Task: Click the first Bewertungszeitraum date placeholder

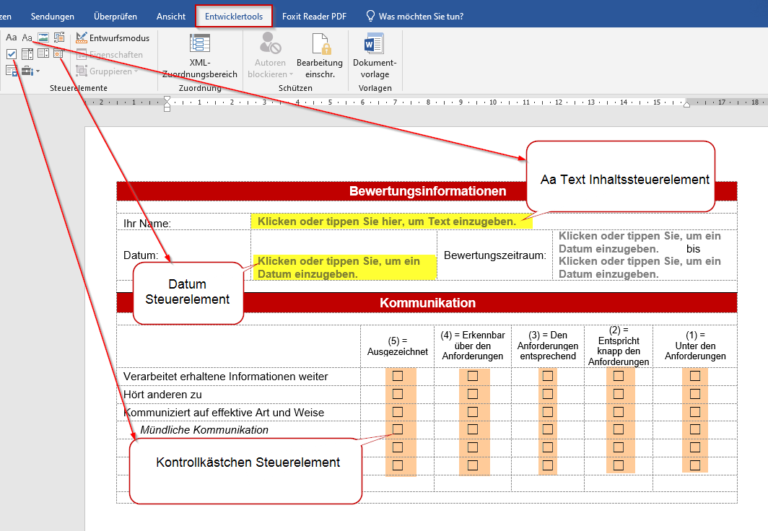Action: [x=640, y=242]
